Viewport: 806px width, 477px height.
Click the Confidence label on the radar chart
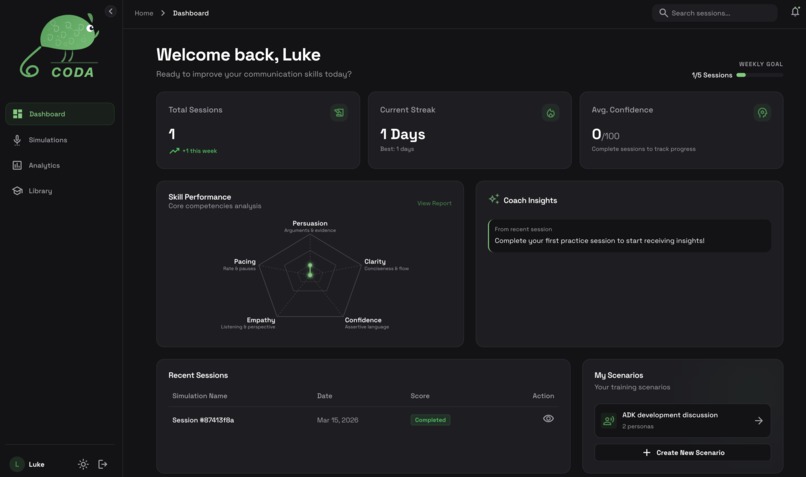pos(363,320)
